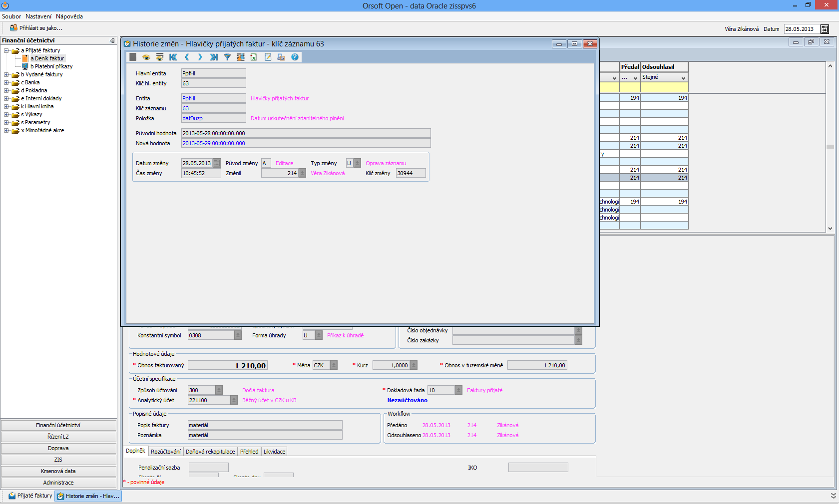Click Klíč změny value 30944
This screenshot has height=504, width=839.
click(411, 173)
